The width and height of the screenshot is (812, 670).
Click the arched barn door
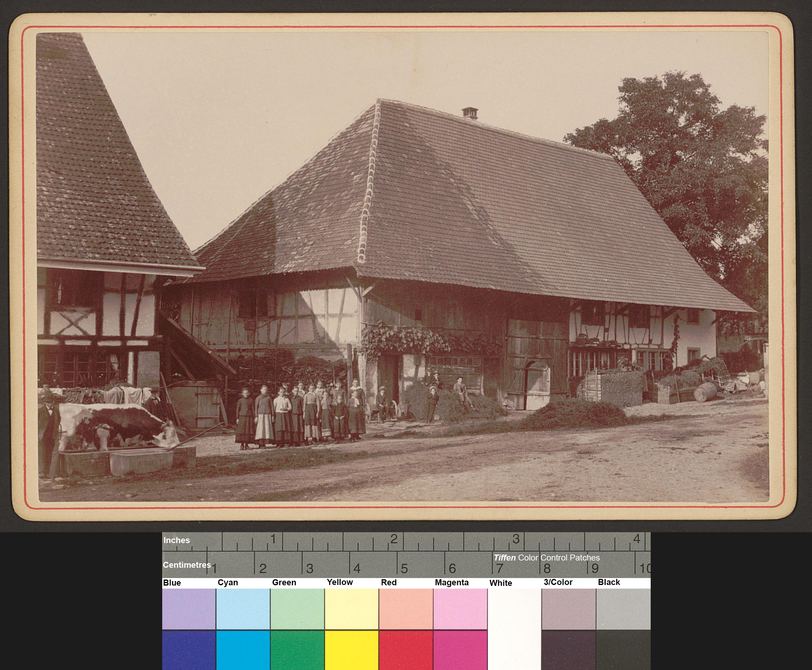click(x=537, y=386)
